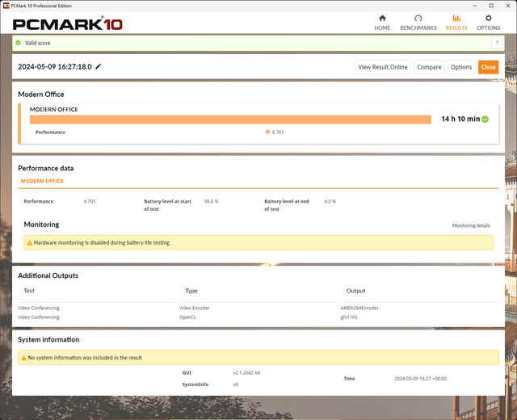The image size is (517, 420).
Task: Click the PCMark 10 title bar app icon
Action: pyautogui.click(x=6, y=6)
